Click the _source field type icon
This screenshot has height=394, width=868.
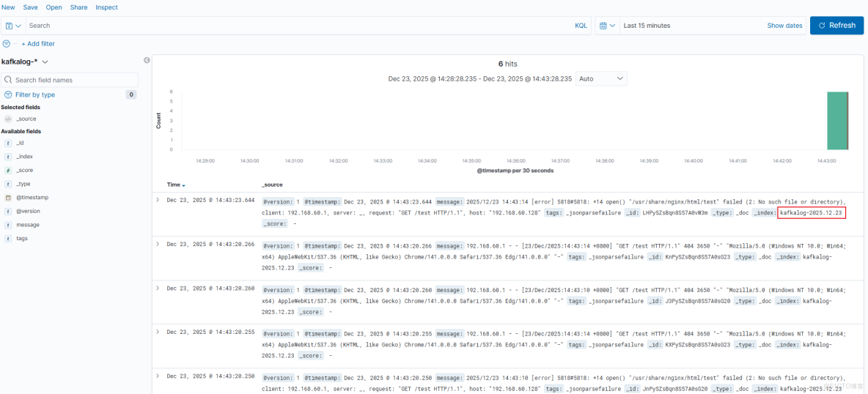8,119
